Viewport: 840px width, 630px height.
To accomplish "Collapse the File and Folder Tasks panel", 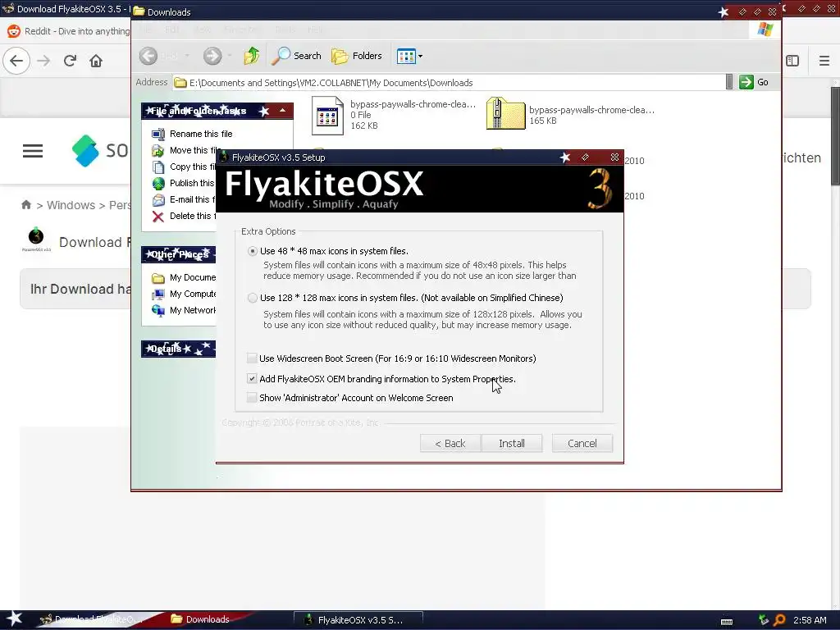I will 282,111.
